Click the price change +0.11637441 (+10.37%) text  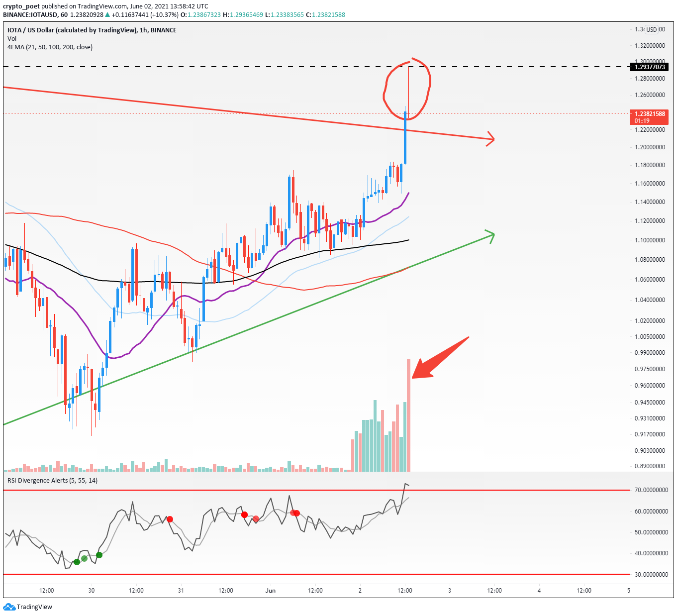point(145,15)
